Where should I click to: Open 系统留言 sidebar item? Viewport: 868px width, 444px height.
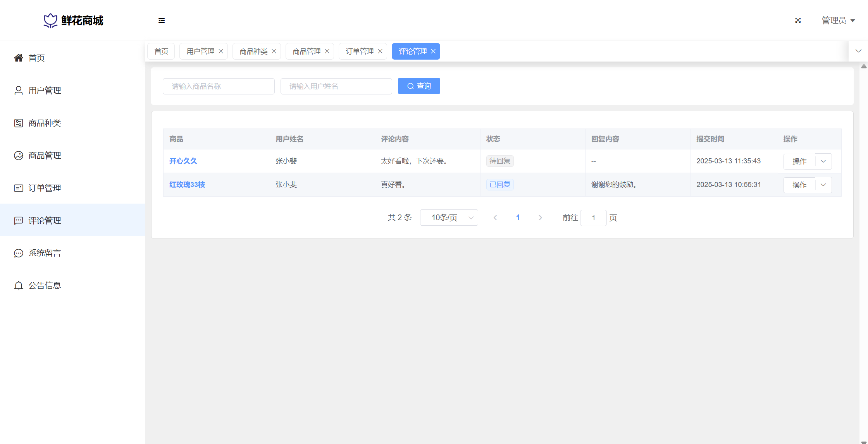(45, 253)
